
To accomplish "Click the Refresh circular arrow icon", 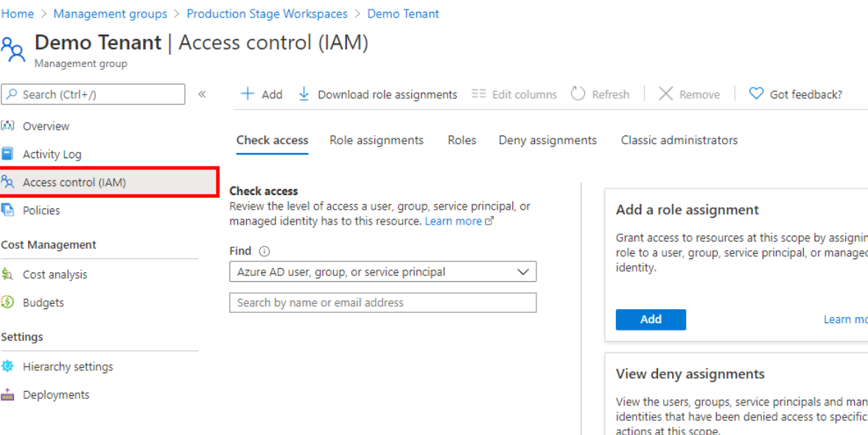I will pyautogui.click(x=578, y=94).
